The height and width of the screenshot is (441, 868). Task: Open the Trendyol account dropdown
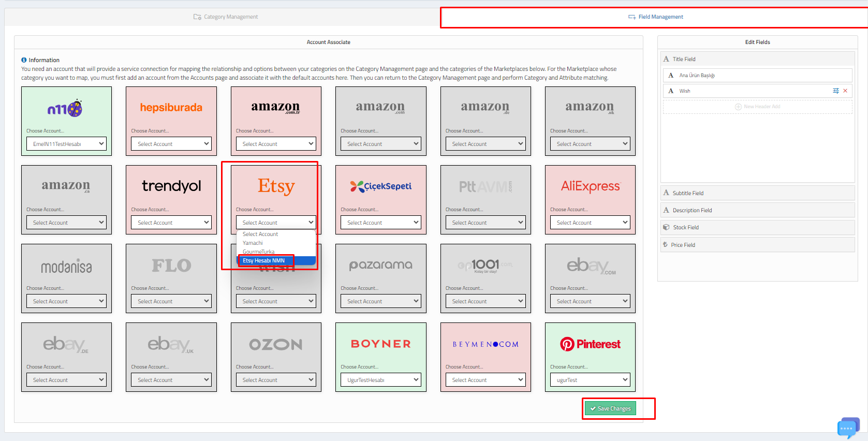[x=171, y=223]
